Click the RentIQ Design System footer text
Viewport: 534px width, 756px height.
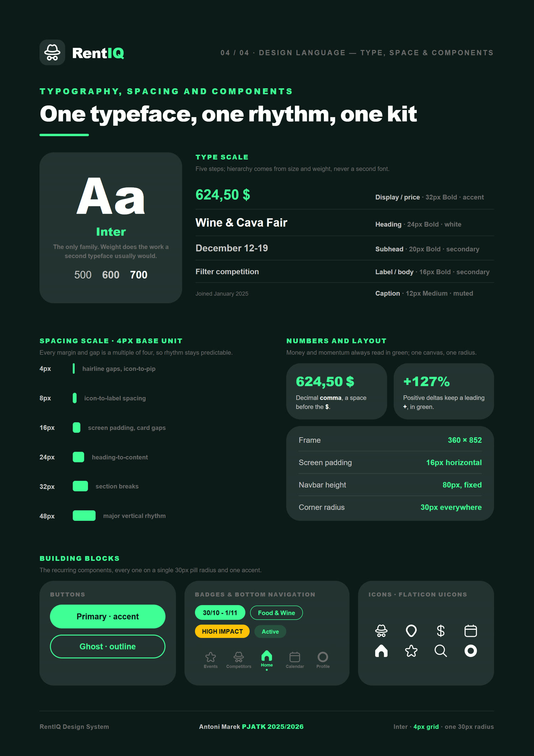tap(74, 726)
